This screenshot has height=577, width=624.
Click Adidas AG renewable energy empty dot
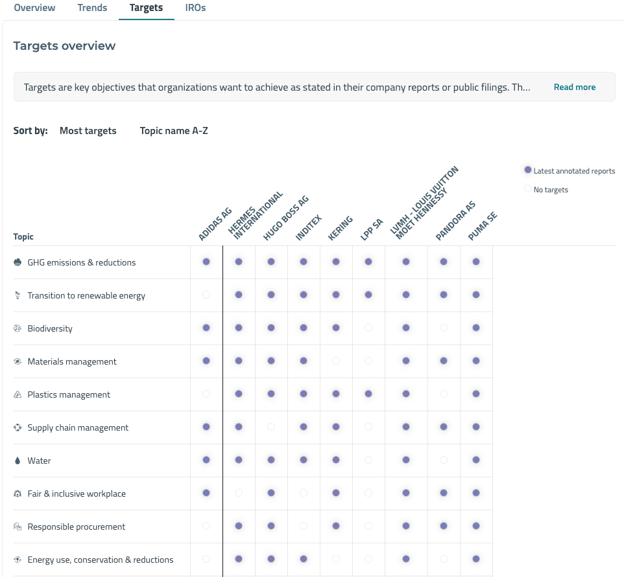(x=206, y=295)
